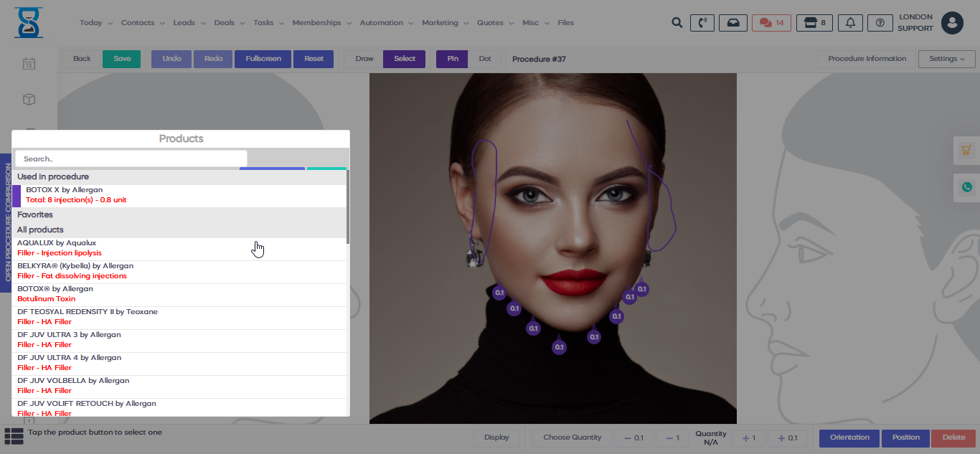Click the Procedure Information button
Image resolution: width=980 pixels, height=454 pixels.
867,59
